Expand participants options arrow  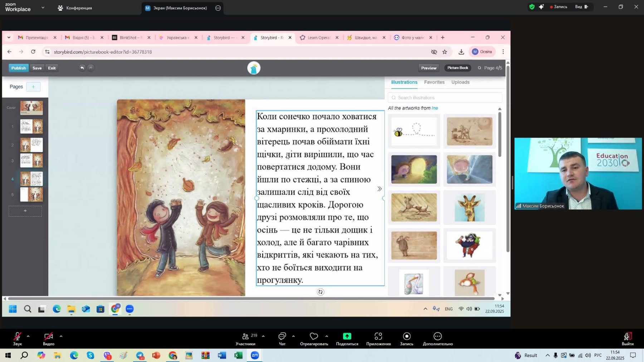[263, 336]
